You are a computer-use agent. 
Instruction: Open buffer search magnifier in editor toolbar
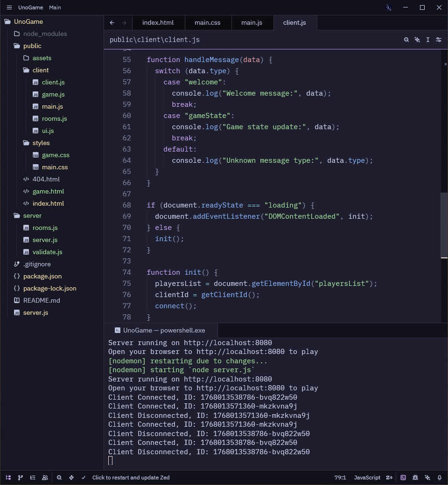click(x=406, y=40)
